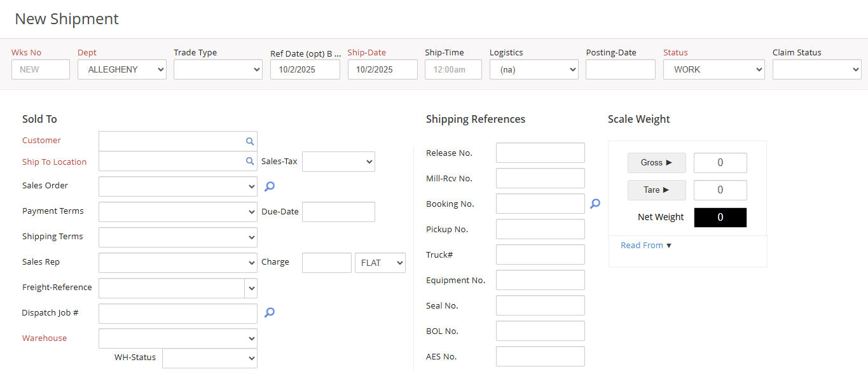This screenshot has height=376, width=868.
Task: Focus the Seal No. text field
Action: pos(540,305)
